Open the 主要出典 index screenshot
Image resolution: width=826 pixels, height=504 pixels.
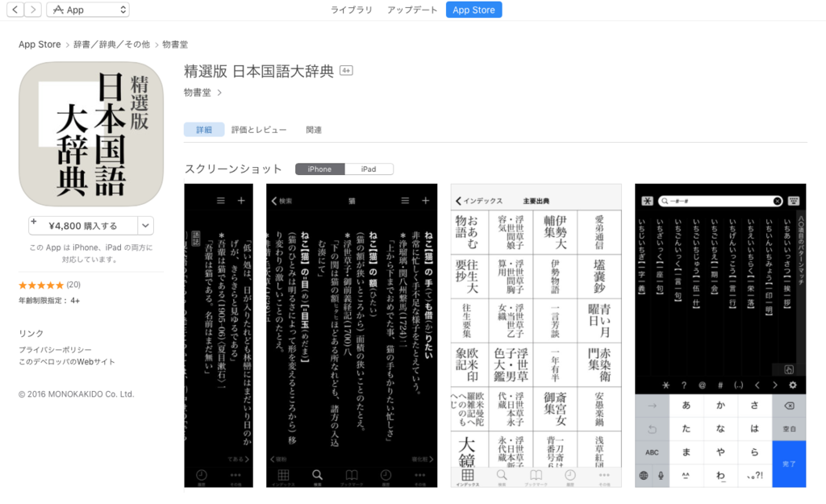click(536, 335)
